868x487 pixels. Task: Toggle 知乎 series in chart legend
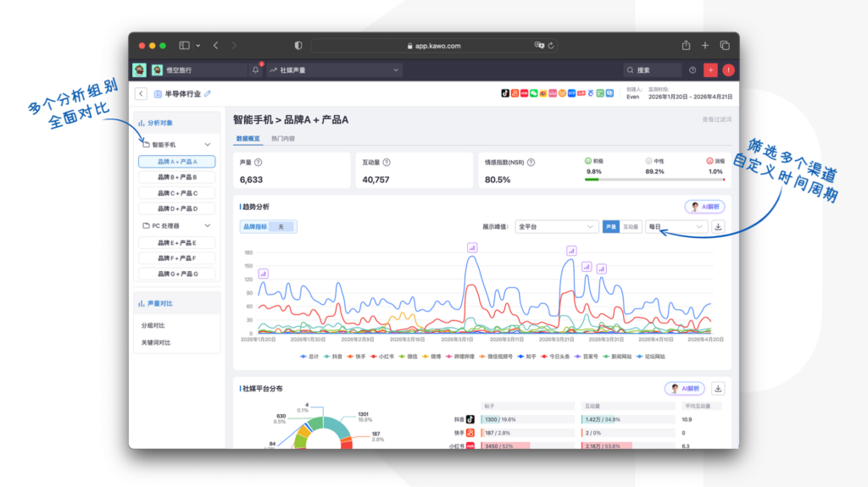point(527,357)
